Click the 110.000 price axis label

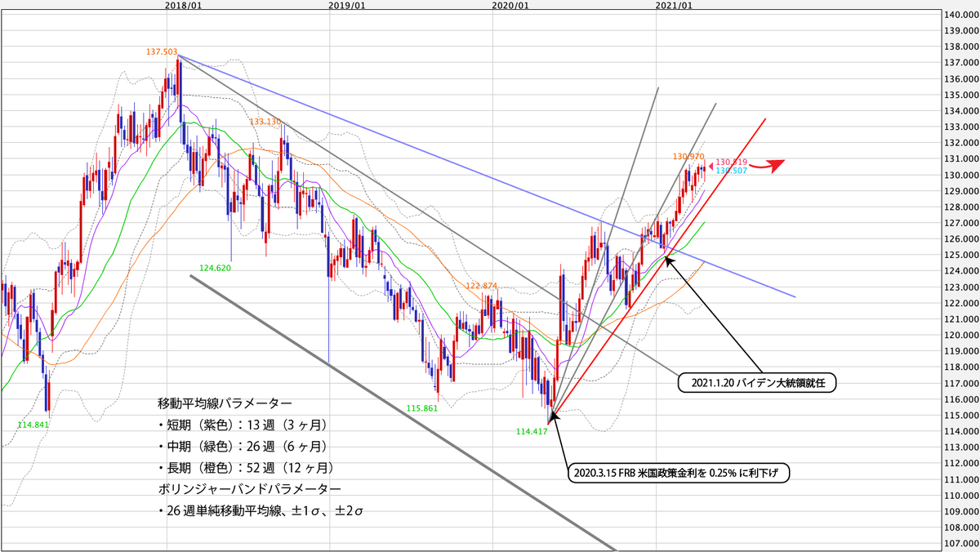pyautogui.click(x=962, y=496)
